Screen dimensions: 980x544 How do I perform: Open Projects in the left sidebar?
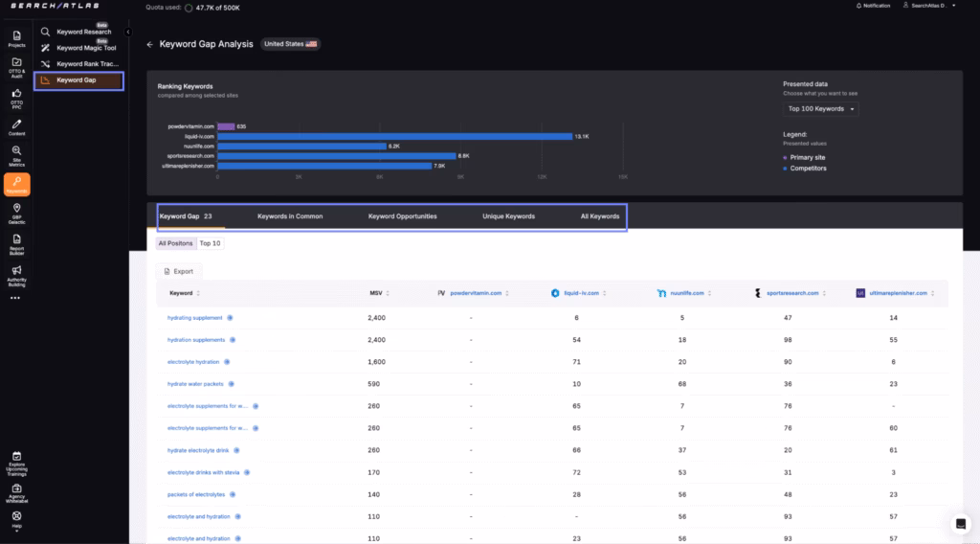click(x=16, y=38)
